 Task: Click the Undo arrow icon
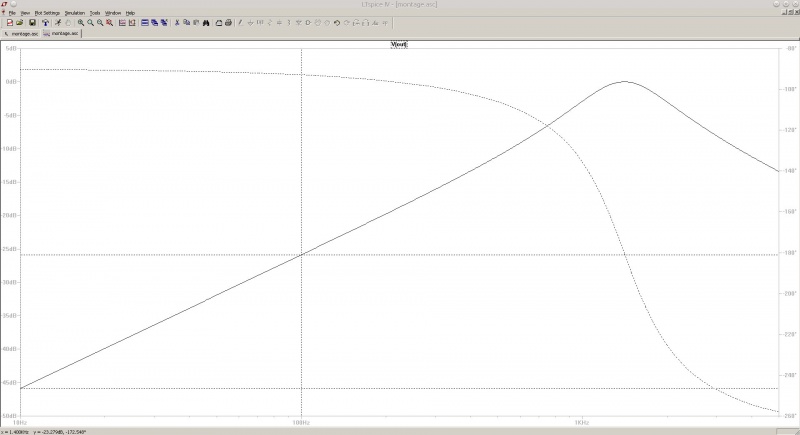337,23
